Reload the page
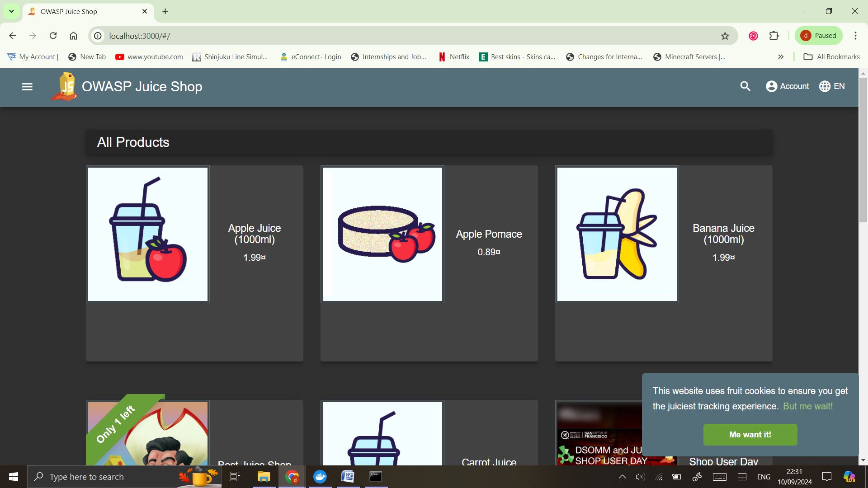 53,36
